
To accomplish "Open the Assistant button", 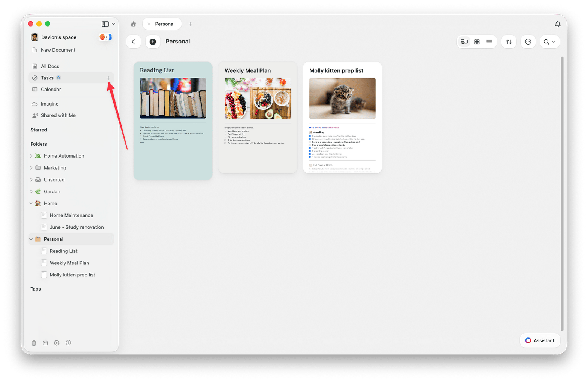I will click(540, 340).
